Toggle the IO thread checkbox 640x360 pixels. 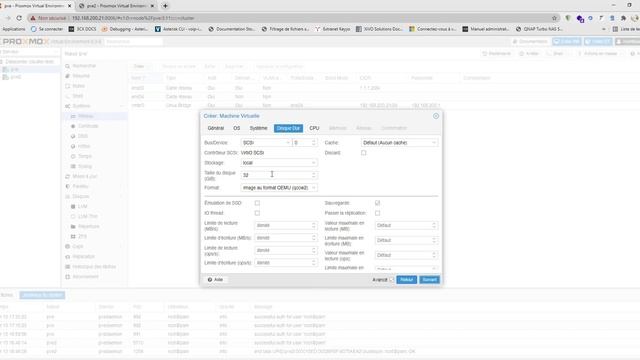click(257, 213)
